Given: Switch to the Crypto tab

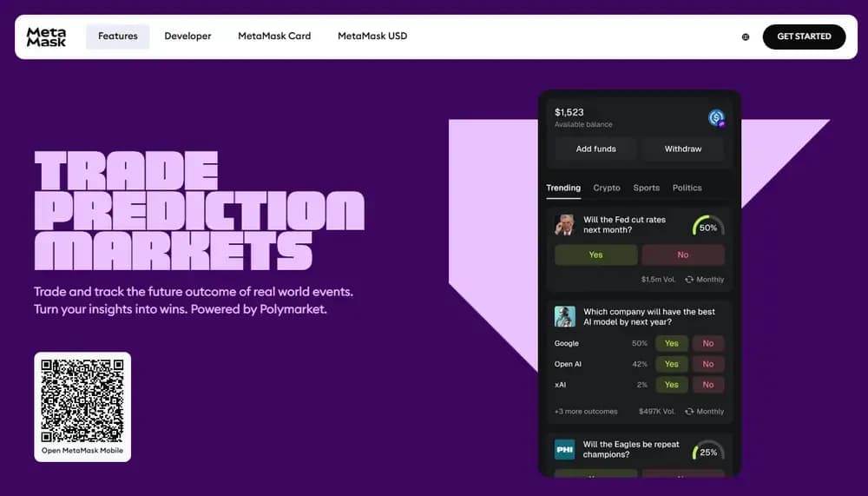Looking at the screenshot, I should (x=607, y=188).
